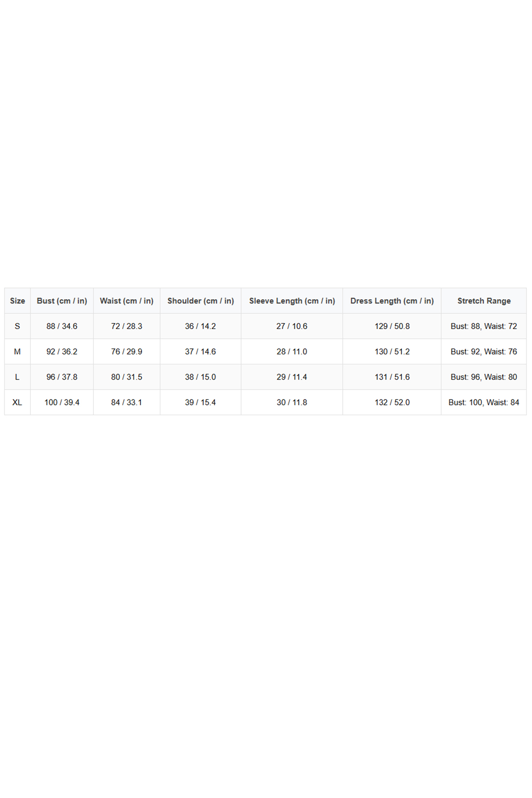
Task: Click the Dress Length column header
Action: point(392,301)
